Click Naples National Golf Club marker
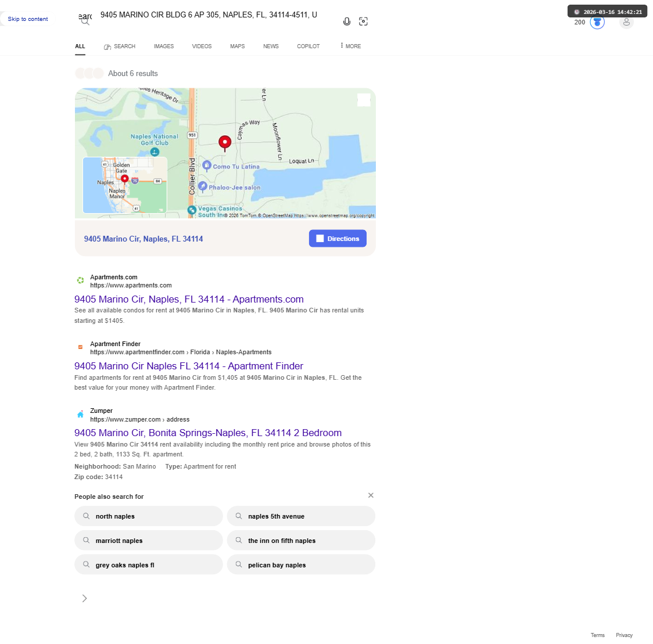Screen dimensions: 653x644 [155, 152]
